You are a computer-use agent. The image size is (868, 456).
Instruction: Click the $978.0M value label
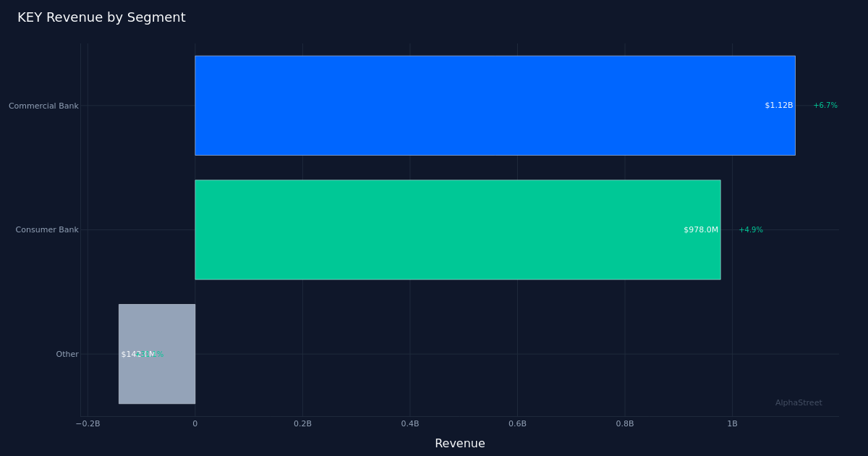pyautogui.click(x=702, y=229)
